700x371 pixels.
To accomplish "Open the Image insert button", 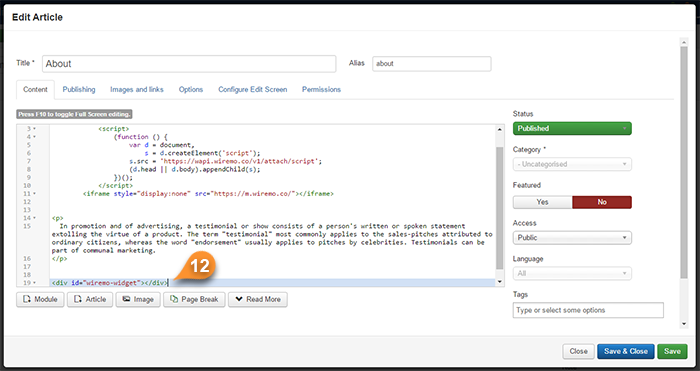I will click(138, 299).
